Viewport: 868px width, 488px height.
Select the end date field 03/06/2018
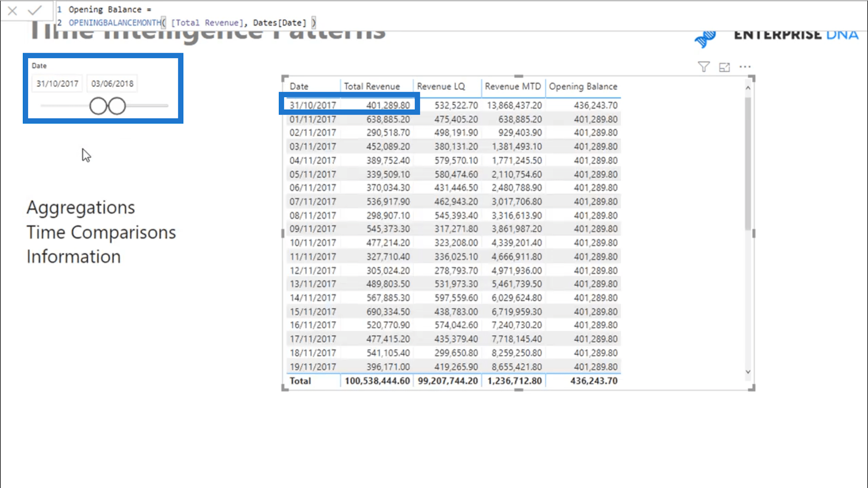coord(112,84)
